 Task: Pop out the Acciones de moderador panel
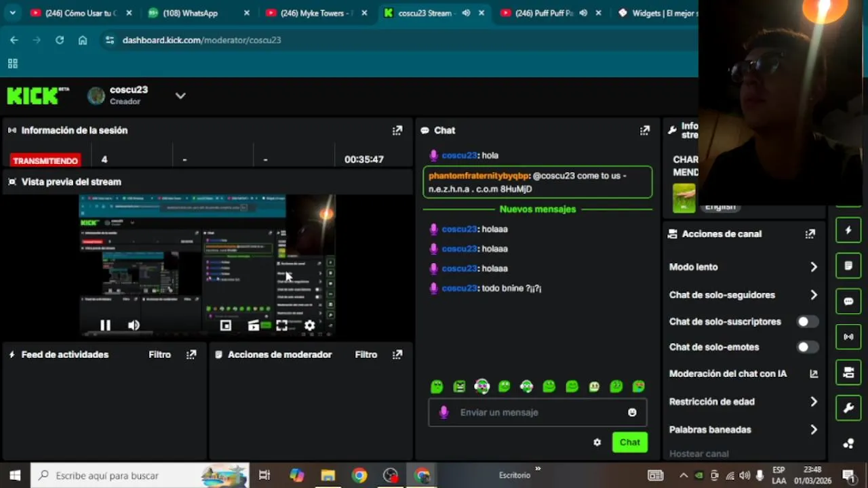click(x=397, y=354)
